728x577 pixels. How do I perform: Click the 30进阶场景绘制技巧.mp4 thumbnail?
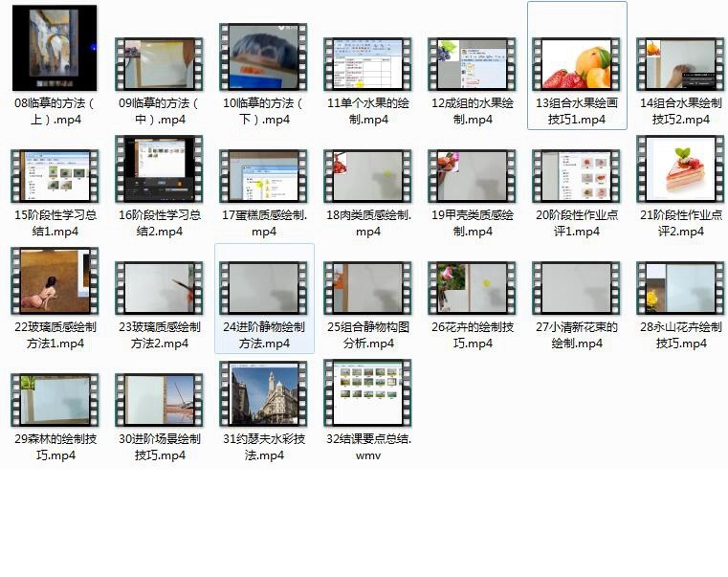(x=159, y=400)
